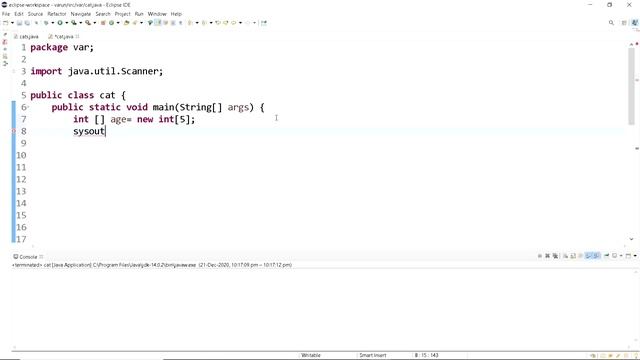640x360 pixels.
Task: Select the *cat.java editor tab
Action: pos(61,36)
